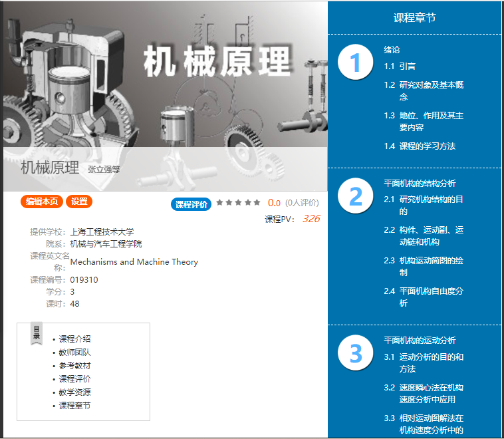Image resolution: width=504 pixels, height=439 pixels.
Task: Click the 机械原理 course banner image
Action: point(165,73)
